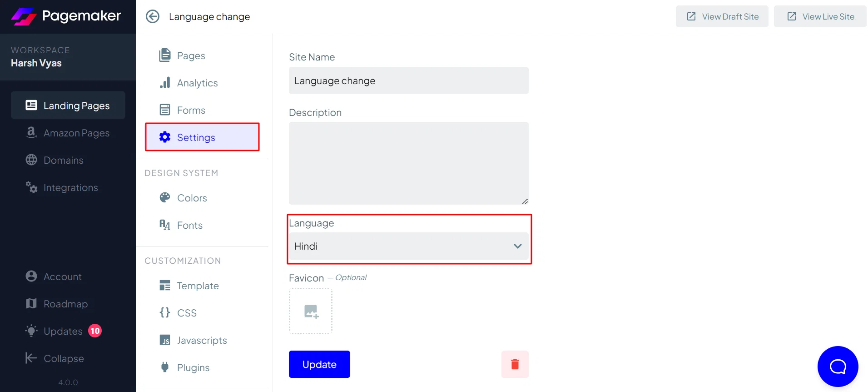
Task: Click View Live Site button
Action: [x=820, y=16]
